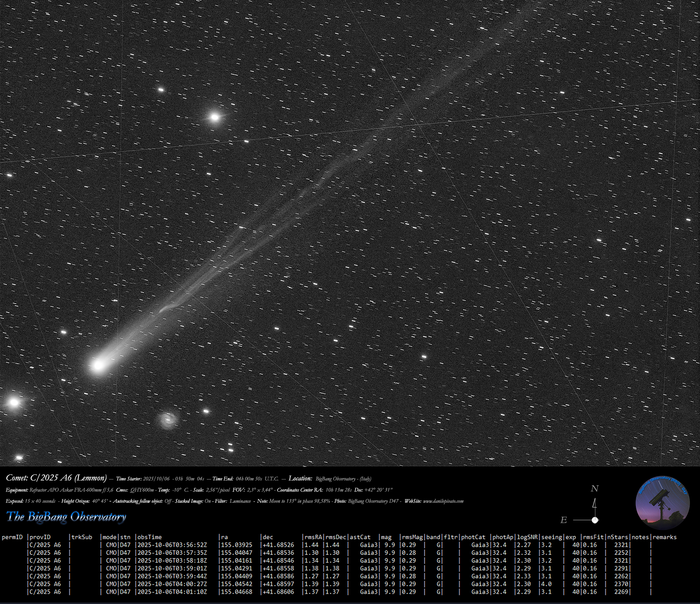Click the N north direction label

click(x=595, y=489)
